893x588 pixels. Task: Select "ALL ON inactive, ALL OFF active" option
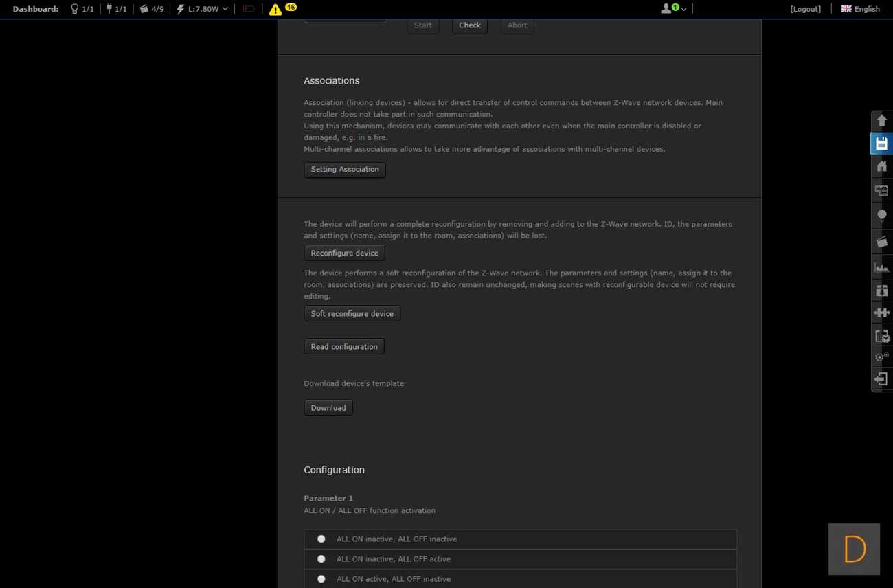pyautogui.click(x=321, y=559)
